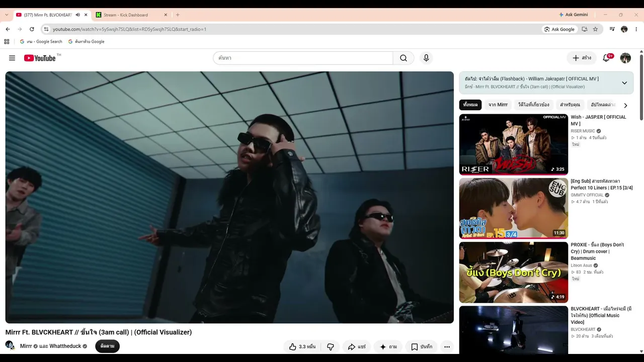The height and width of the screenshot is (362, 644).
Task: Show more filter chips with arrow
Action: pos(625,105)
